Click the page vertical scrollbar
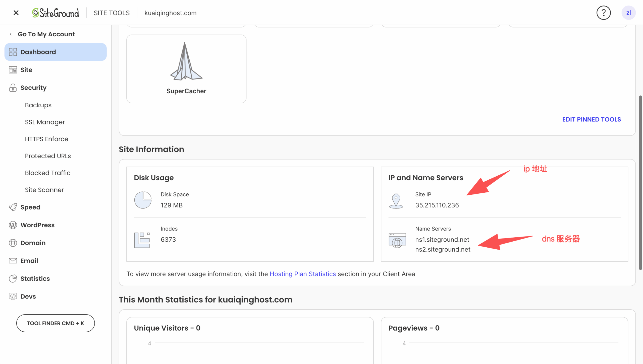This screenshot has height=364, width=643. point(640,182)
